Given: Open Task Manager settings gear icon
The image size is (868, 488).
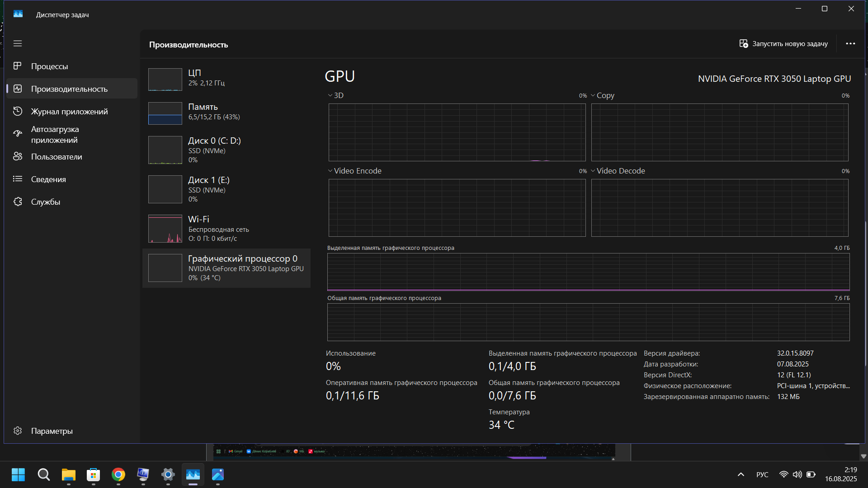Looking at the screenshot, I should click(x=18, y=431).
